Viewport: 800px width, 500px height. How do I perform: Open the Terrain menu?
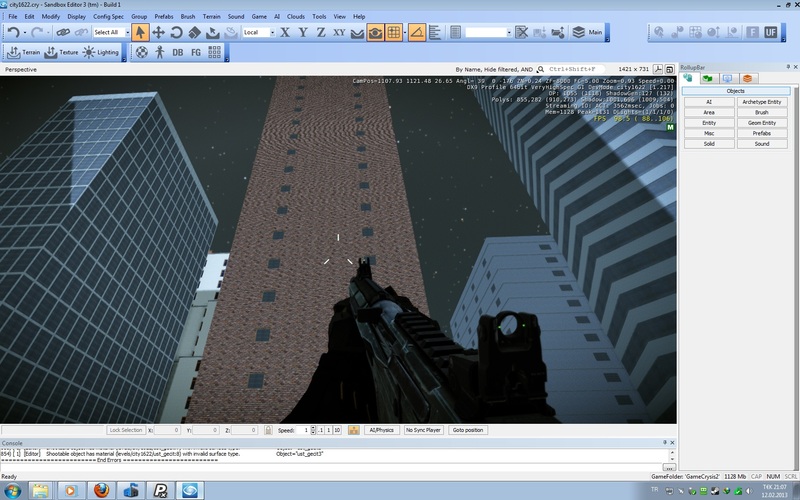point(211,16)
